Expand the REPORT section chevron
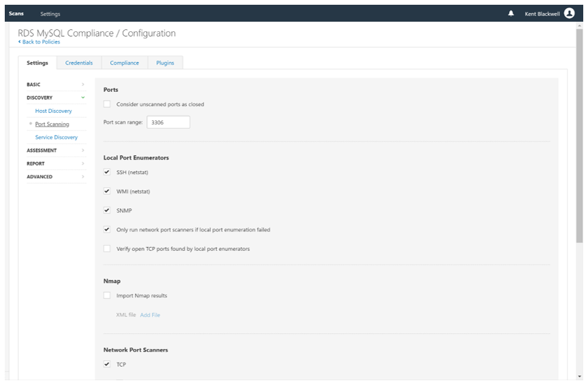This screenshot has height=385, width=588. pos(83,163)
